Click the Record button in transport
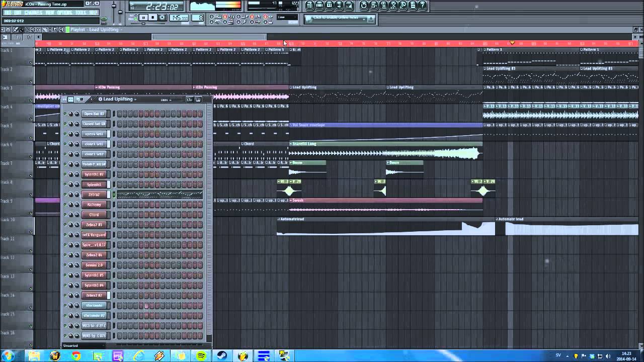 point(162,18)
